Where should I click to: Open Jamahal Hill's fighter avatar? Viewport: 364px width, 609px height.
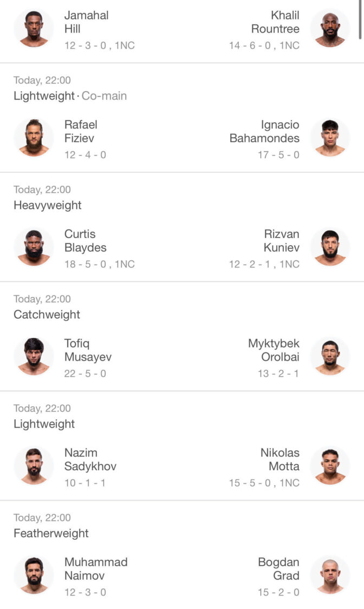click(x=34, y=29)
